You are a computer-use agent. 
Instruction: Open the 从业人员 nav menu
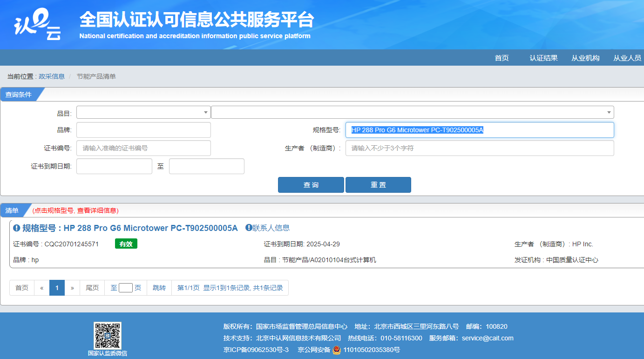(627, 58)
